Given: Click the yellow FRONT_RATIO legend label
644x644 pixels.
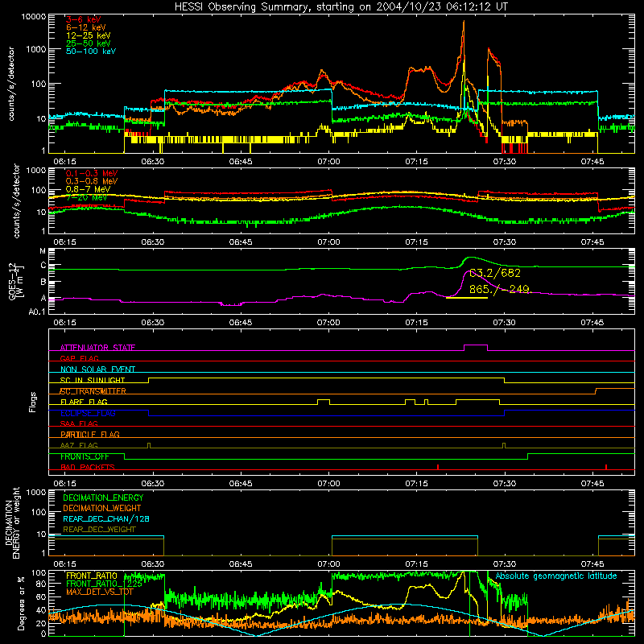Looking at the screenshot, I should tap(92, 576).
